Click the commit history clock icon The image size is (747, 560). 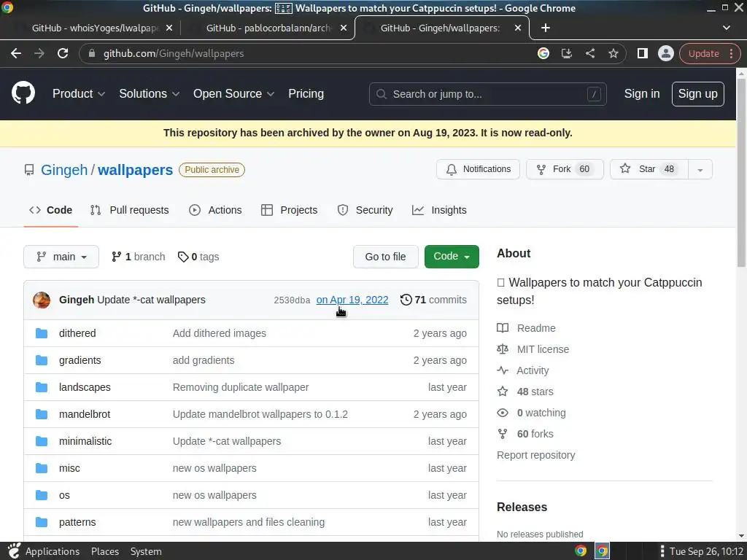[406, 300]
